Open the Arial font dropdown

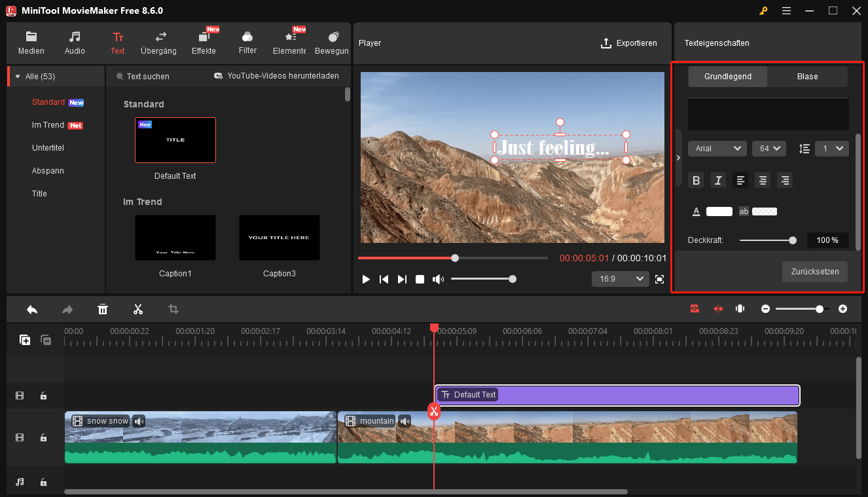(717, 148)
